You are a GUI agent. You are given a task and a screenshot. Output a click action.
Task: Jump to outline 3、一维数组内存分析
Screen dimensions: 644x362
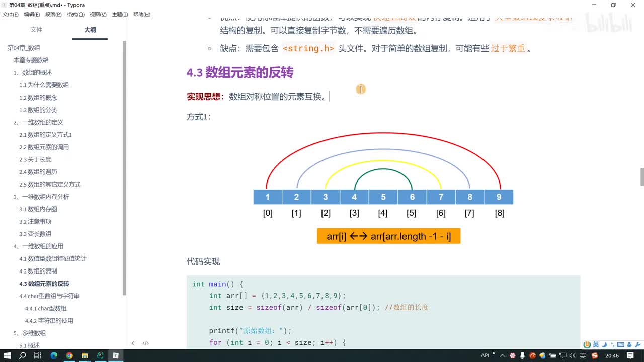41,197
